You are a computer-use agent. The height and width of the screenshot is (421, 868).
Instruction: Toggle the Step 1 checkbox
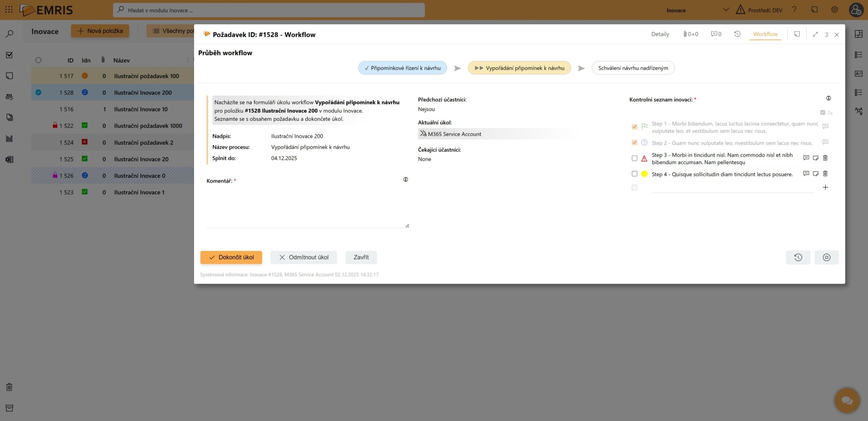tap(634, 127)
